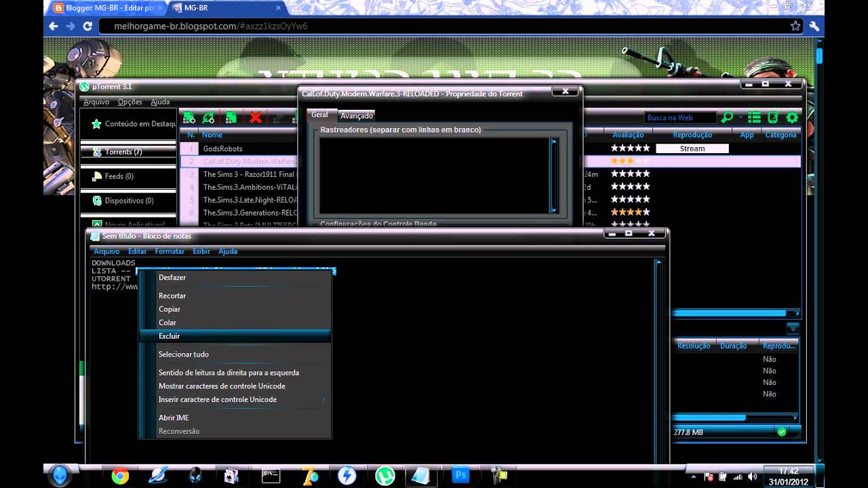
Task: Click the Chrome back arrow
Action: click(54, 26)
